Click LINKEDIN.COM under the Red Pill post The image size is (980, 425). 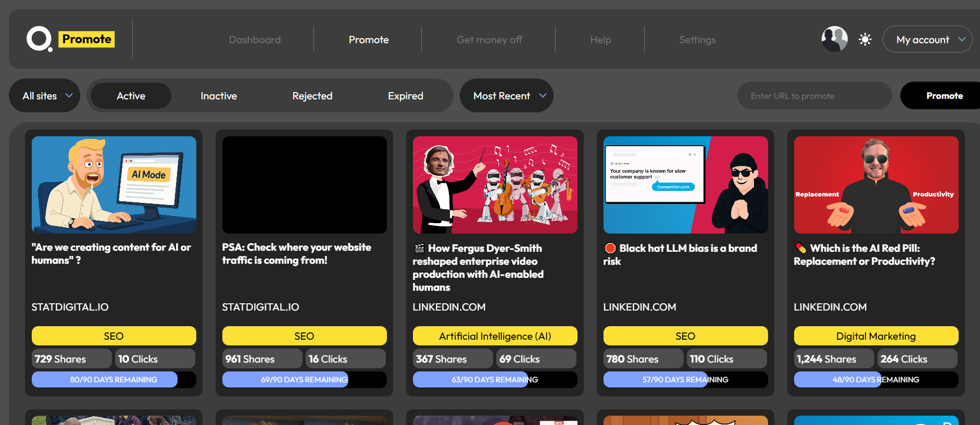tap(831, 307)
